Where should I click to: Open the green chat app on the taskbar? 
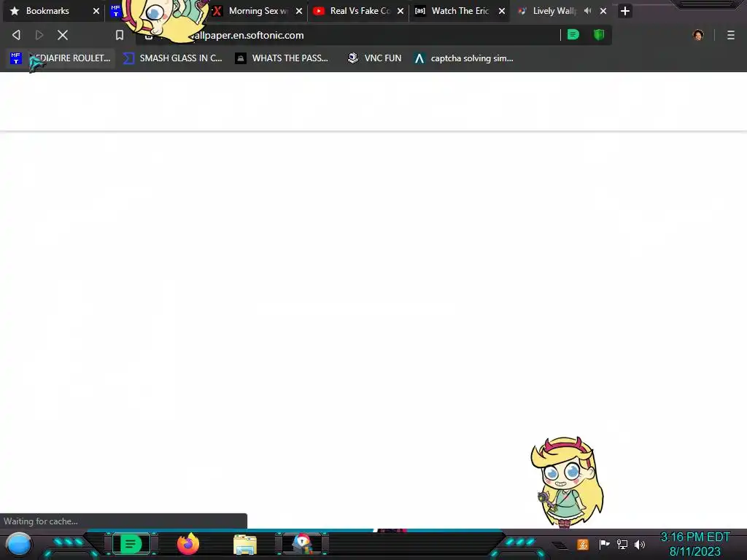click(131, 544)
